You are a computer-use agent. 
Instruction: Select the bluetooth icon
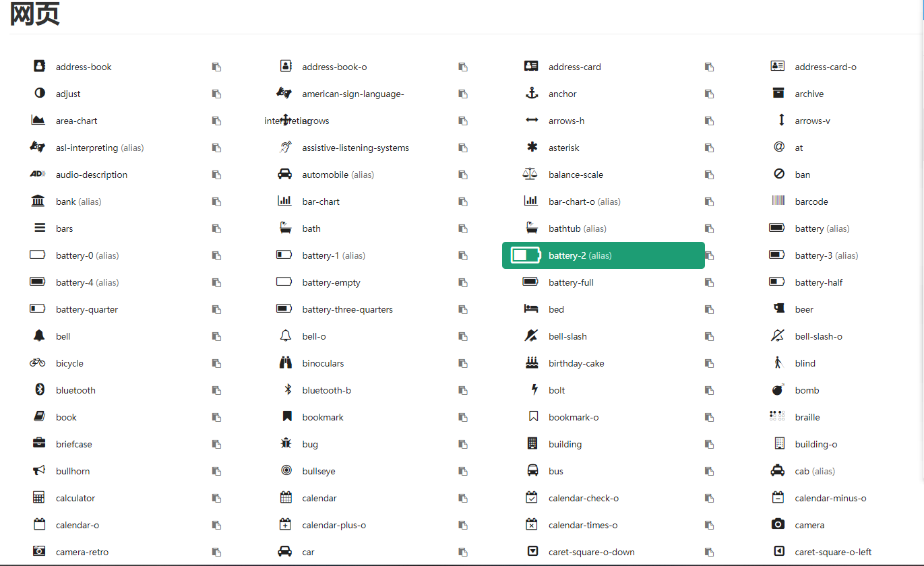point(39,389)
